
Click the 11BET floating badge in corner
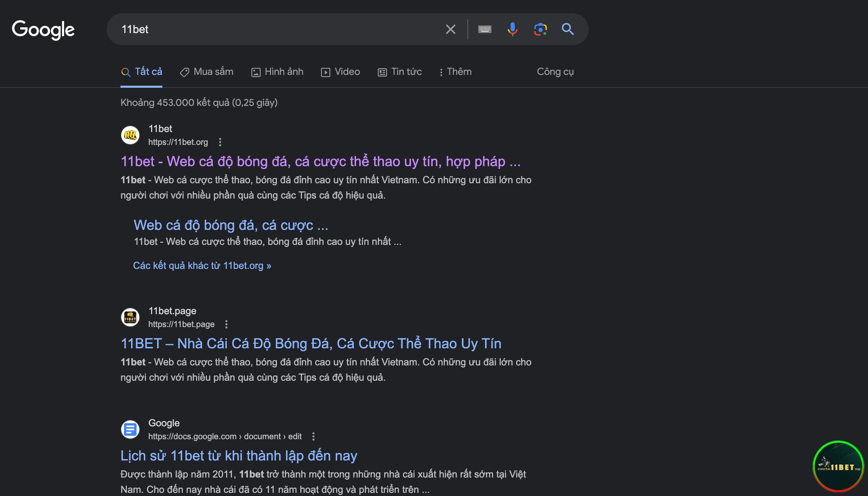click(838, 466)
